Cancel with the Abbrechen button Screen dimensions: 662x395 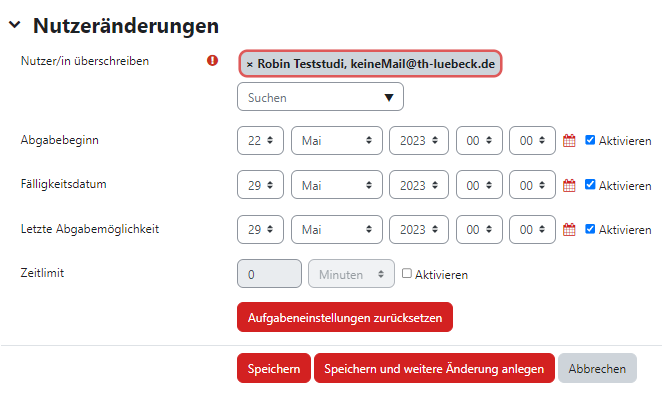tap(597, 368)
